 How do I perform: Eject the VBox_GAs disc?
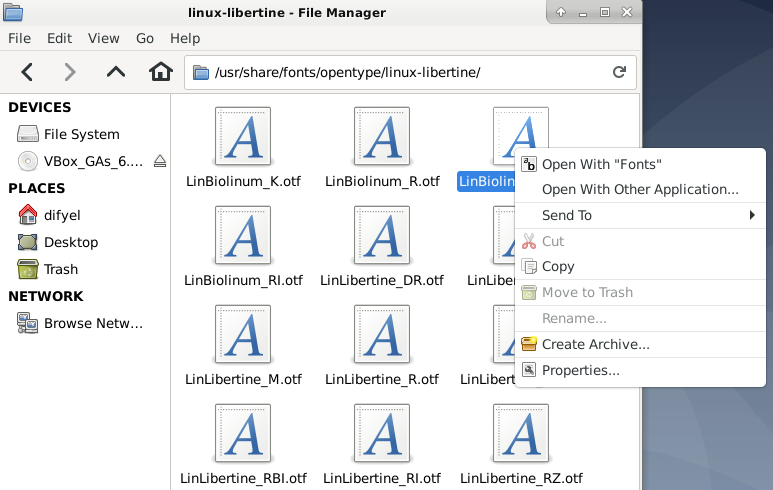pyautogui.click(x=160, y=161)
